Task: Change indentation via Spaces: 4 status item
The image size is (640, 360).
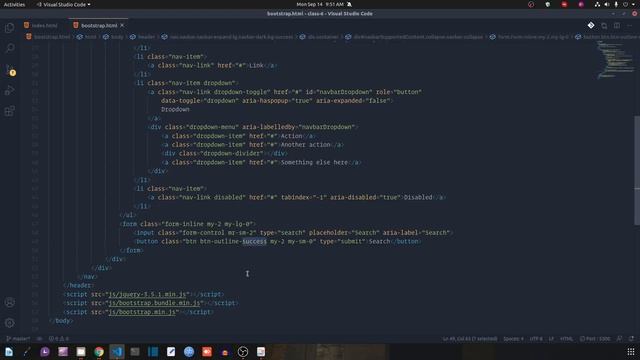Action: (513, 339)
